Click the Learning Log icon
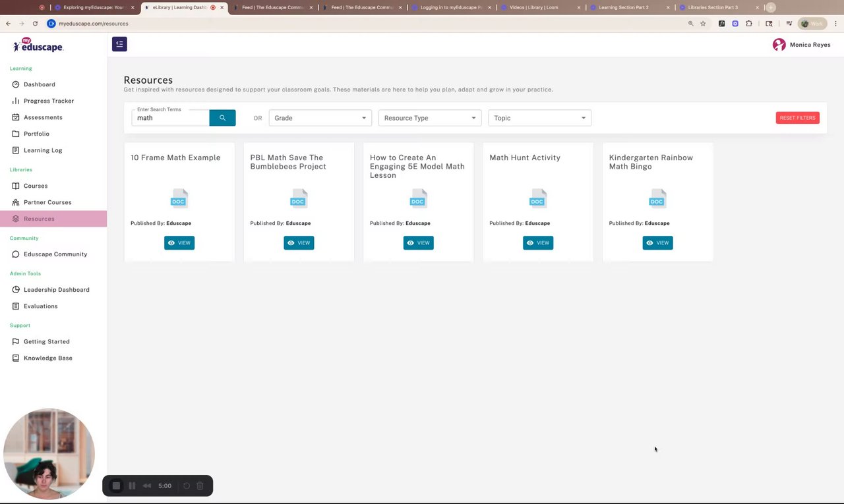Screen dimensions: 844x504 click(x=16, y=150)
